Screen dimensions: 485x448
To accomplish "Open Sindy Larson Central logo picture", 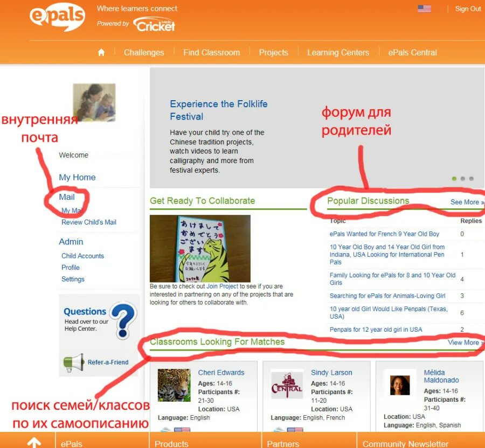I will click(287, 385).
